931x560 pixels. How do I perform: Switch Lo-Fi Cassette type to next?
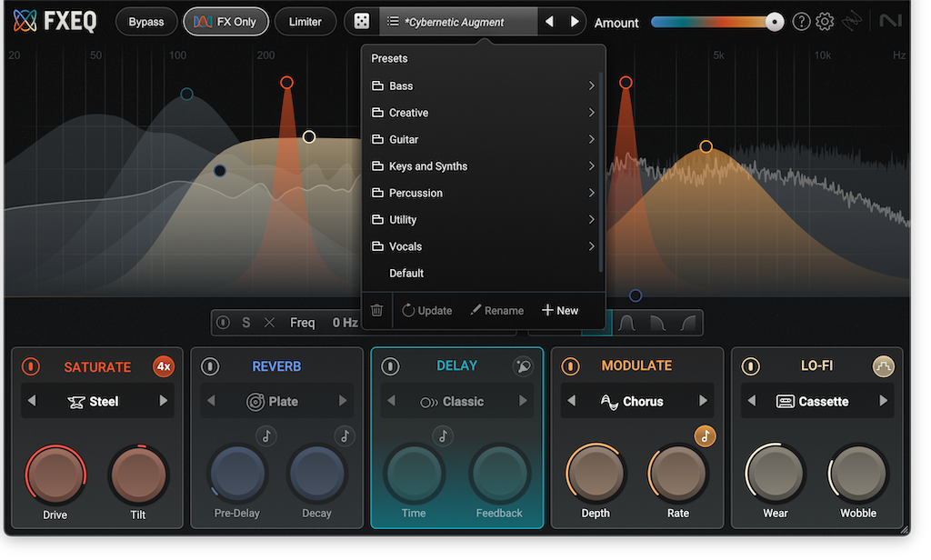pos(884,402)
